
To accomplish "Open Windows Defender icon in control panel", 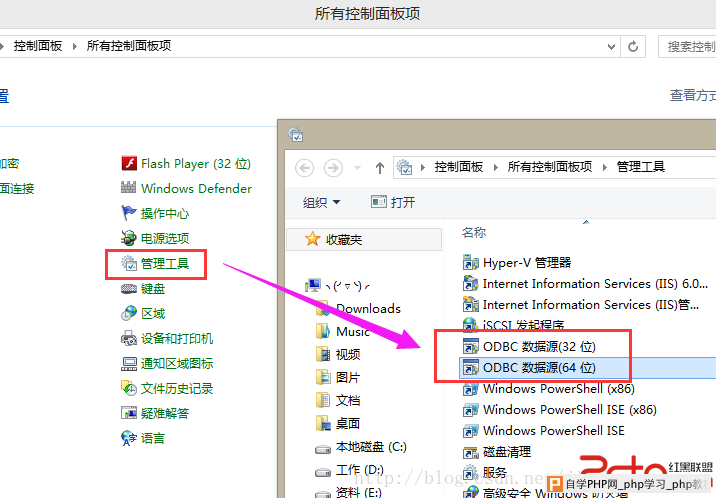I will tap(128, 188).
